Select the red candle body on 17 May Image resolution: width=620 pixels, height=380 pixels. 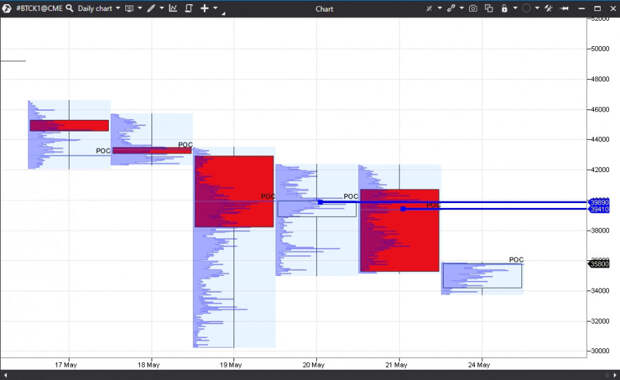(69, 125)
